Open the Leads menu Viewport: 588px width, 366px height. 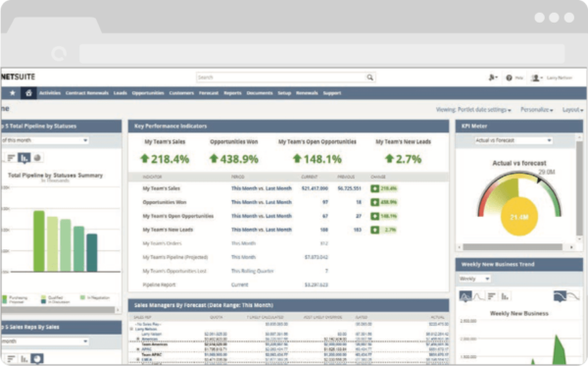pyautogui.click(x=121, y=93)
